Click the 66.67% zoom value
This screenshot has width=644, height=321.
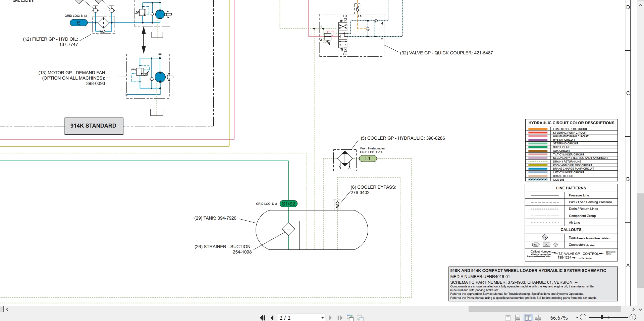click(559, 318)
